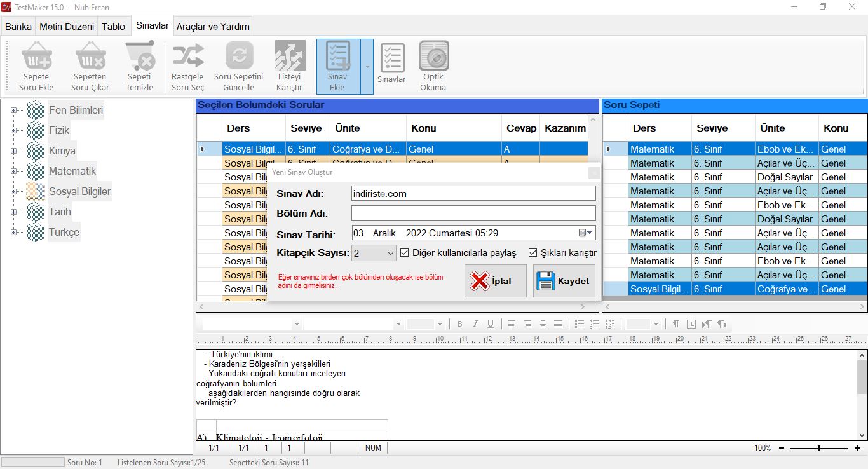Click the Sepeti Temizle cart icon
868x469 pixels.
[x=140, y=56]
